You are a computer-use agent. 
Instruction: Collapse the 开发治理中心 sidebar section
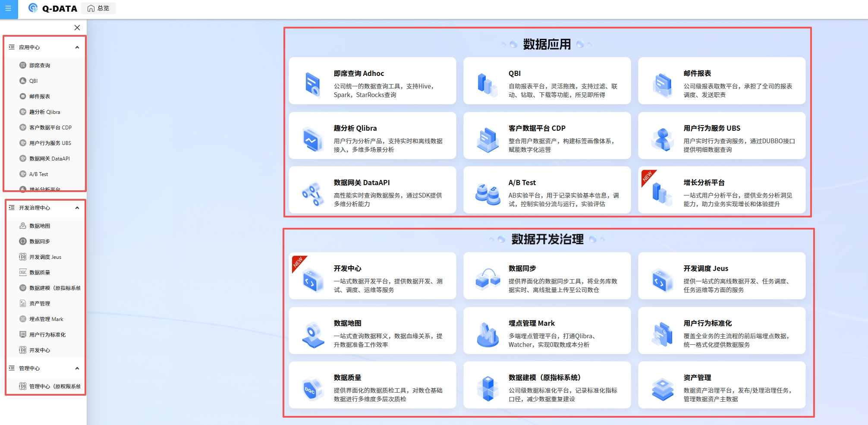point(77,208)
